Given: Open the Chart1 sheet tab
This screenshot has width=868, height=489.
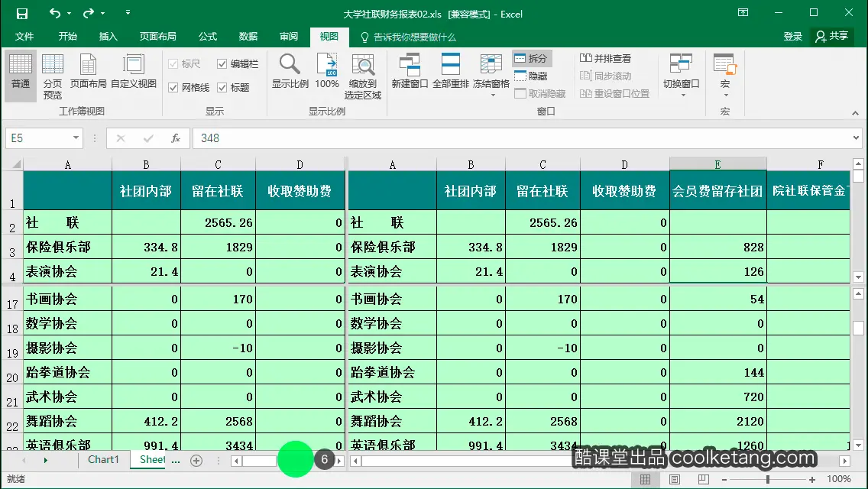Looking at the screenshot, I should click(103, 460).
